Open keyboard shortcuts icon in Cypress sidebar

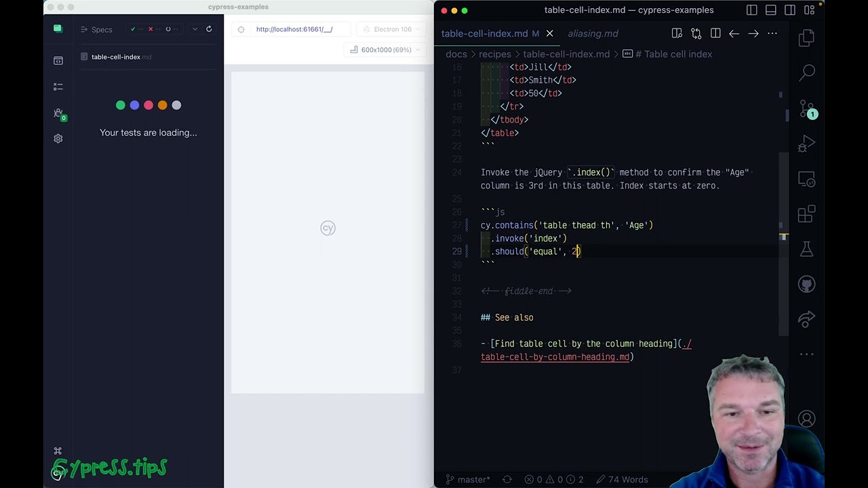pos(58,451)
